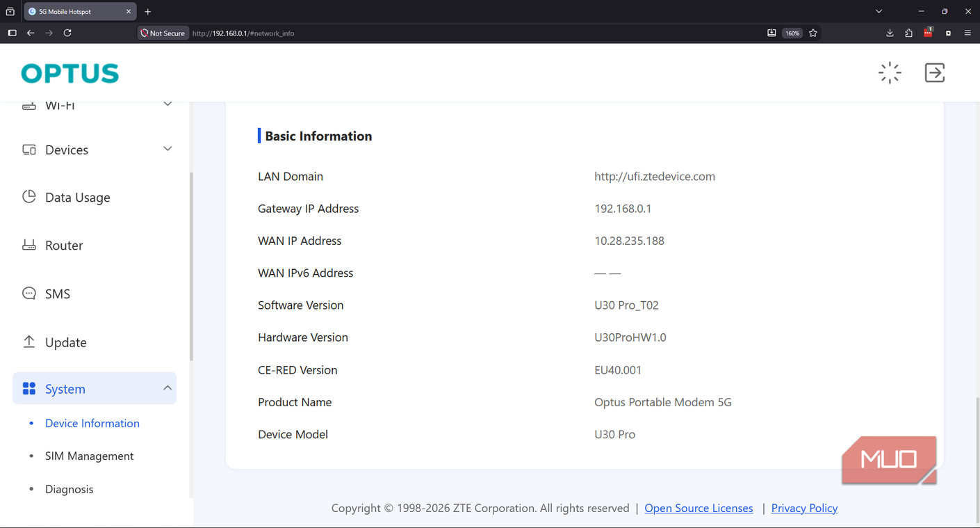Select Device Information submenu item
980x528 pixels.
pyautogui.click(x=92, y=423)
